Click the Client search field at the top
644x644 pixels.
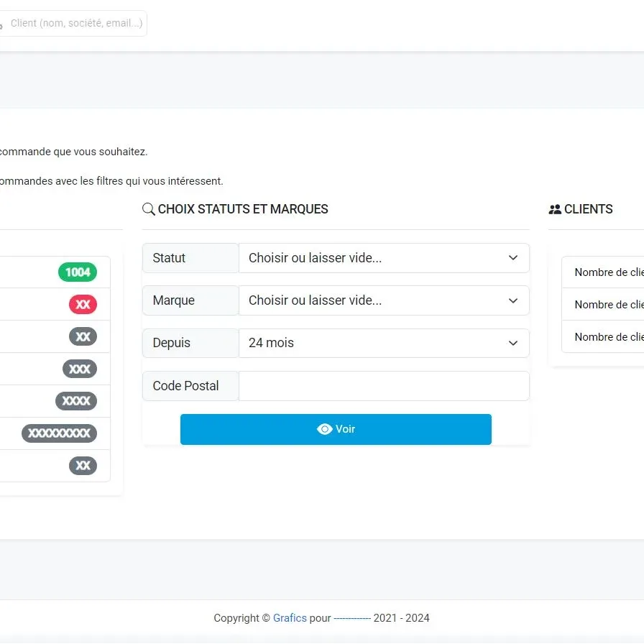(x=76, y=23)
